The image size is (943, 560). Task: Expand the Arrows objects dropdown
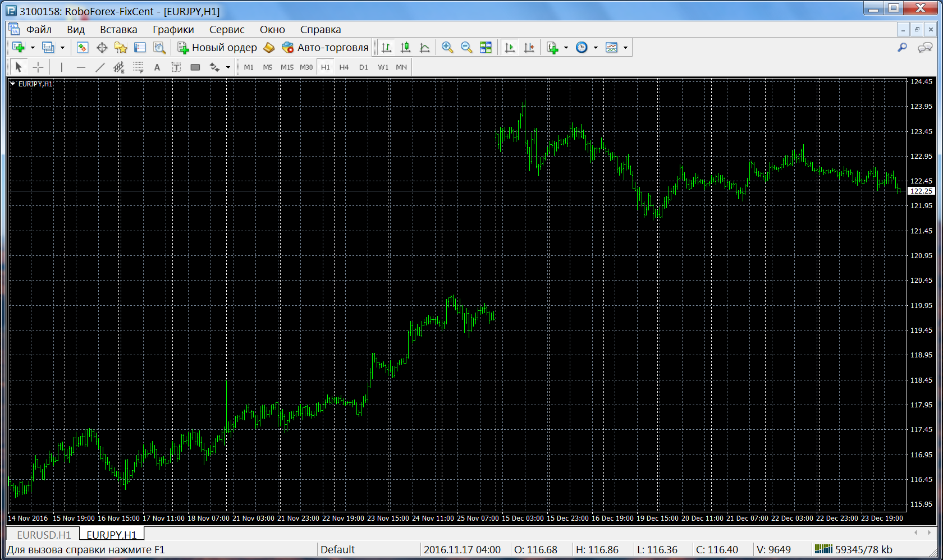[x=228, y=67]
